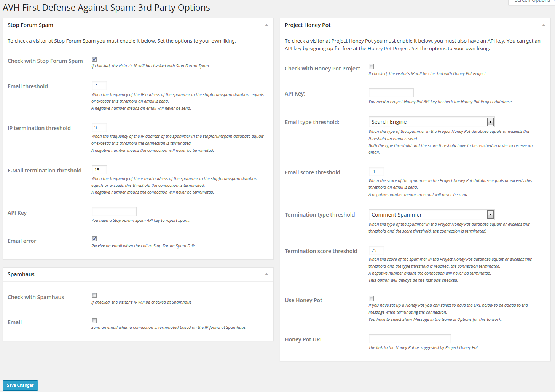The height and width of the screenshot is (392, 555).
Task: Click the IP termination threshold field
Action: coord(99,127)
